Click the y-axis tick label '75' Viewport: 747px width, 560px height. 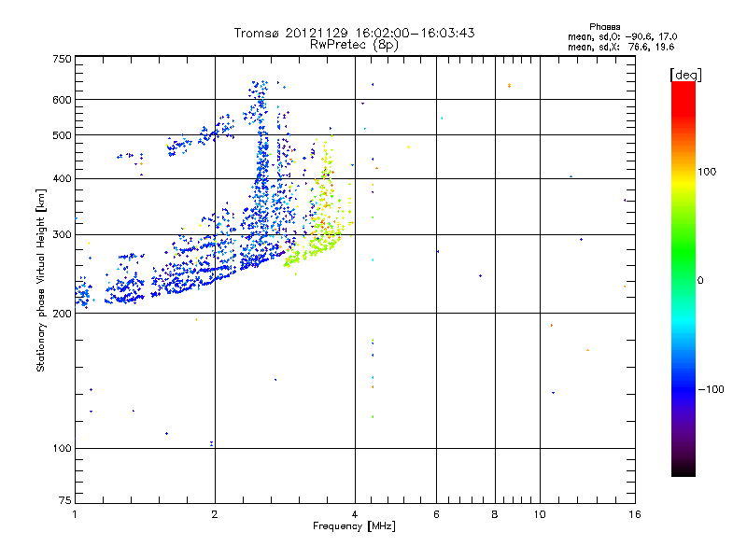[x=65, y=500]
